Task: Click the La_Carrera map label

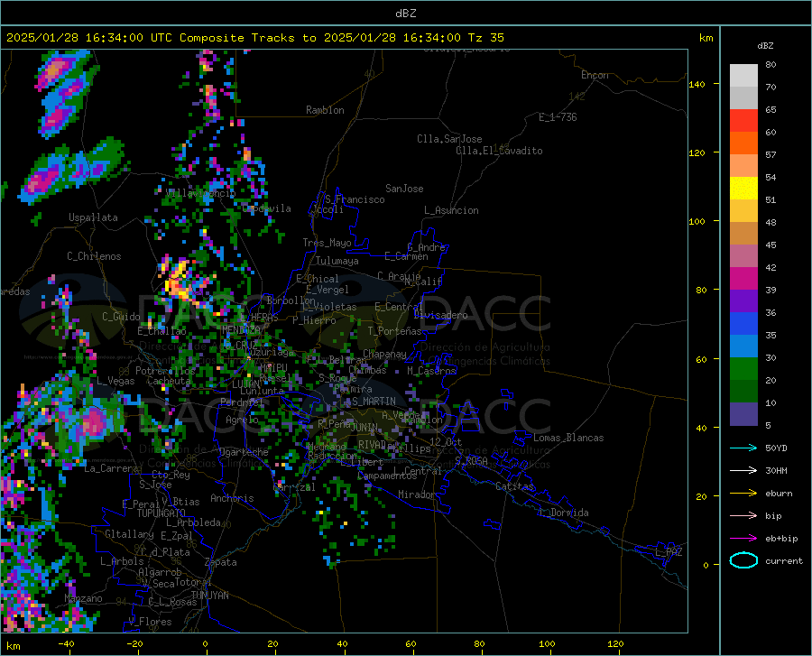Action: pyautogui.click(x=111, y=468)
